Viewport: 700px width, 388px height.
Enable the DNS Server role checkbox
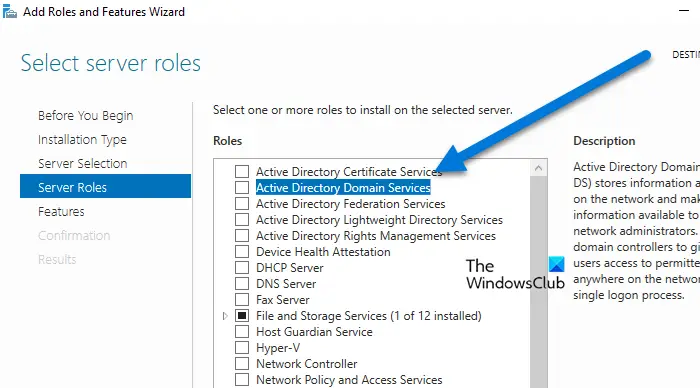click(242, 284)
